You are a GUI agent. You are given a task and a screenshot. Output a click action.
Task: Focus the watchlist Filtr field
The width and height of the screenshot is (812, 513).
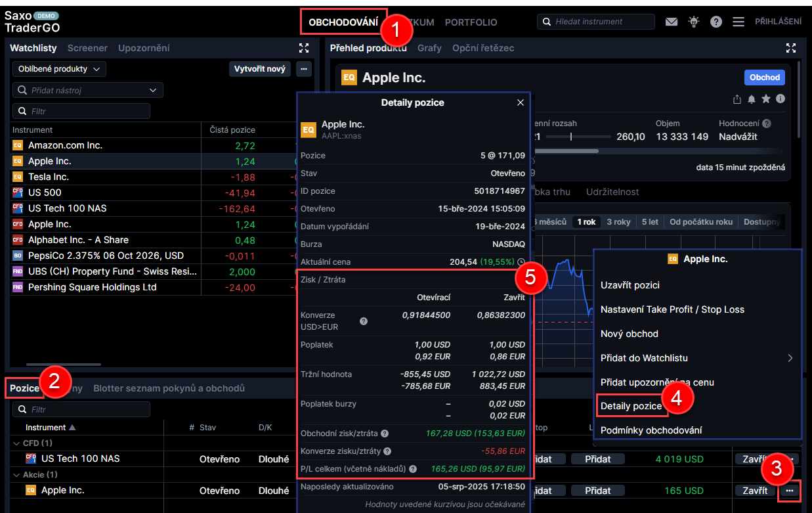81,111
